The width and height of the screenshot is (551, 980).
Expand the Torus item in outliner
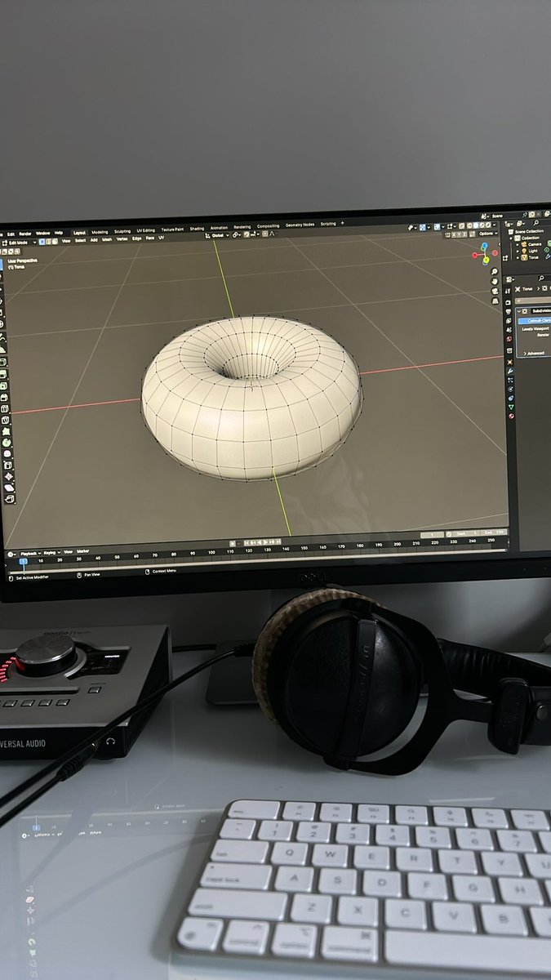pyautogui.click(x=518, y=257)
